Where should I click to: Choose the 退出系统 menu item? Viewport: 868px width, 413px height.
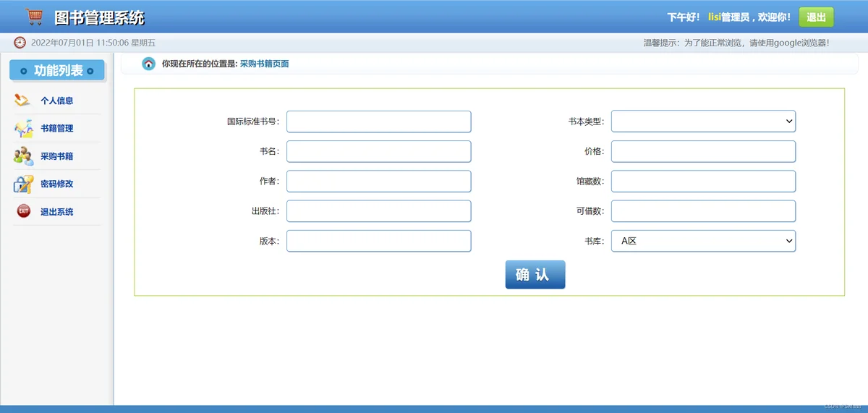point(56,212)
